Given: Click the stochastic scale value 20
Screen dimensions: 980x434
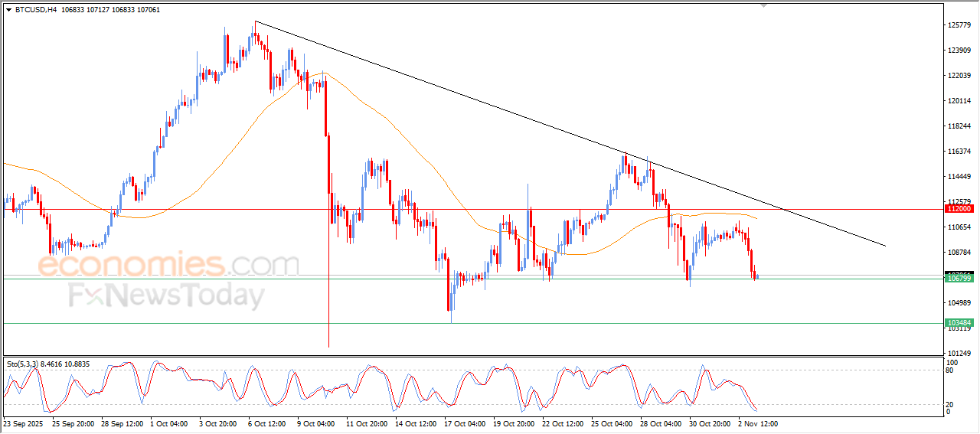Looking at the screenshot, I should coord(951,404).
